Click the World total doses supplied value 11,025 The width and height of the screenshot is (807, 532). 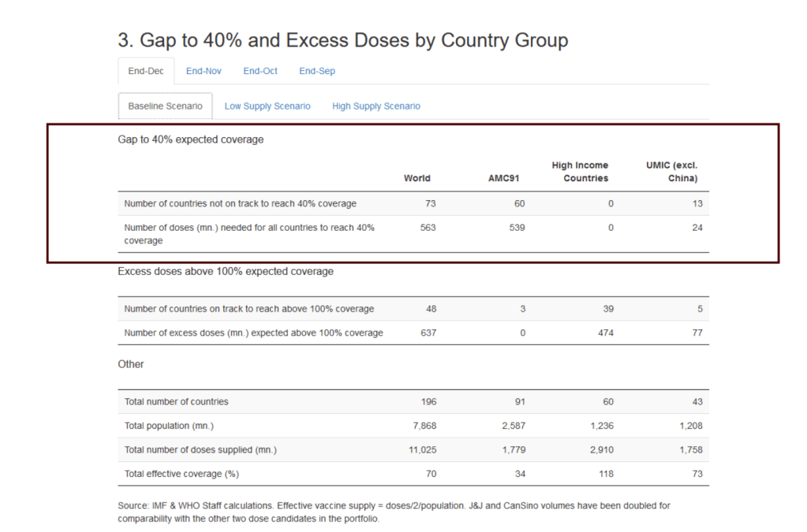(x=422, y=450)
